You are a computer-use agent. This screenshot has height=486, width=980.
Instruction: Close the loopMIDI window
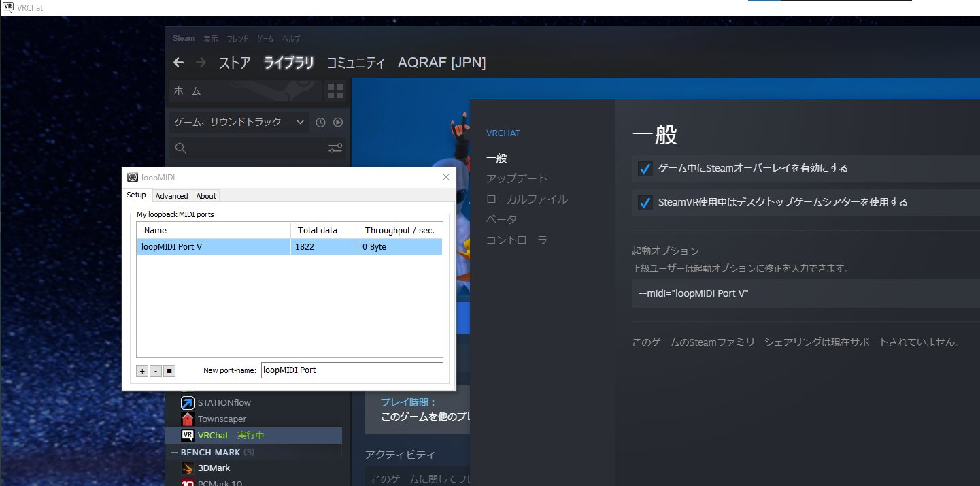(x=446, y=177)
